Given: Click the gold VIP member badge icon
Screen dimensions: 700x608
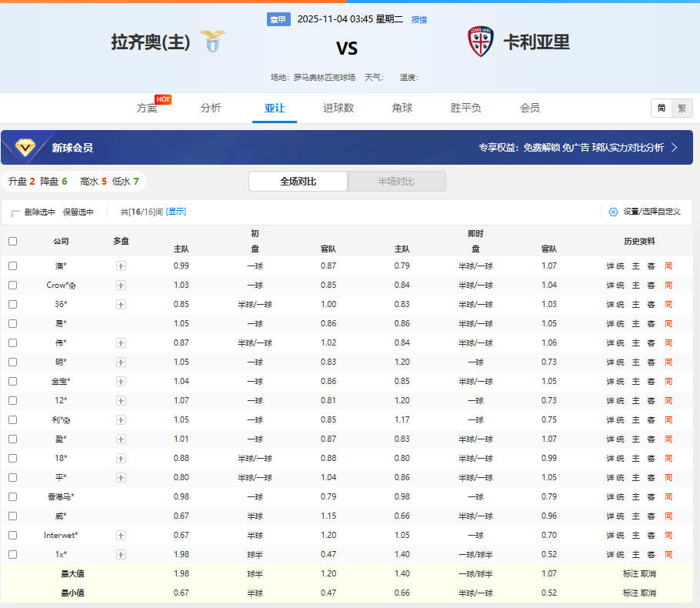Looking at the screenshot, I should [25, 147].
